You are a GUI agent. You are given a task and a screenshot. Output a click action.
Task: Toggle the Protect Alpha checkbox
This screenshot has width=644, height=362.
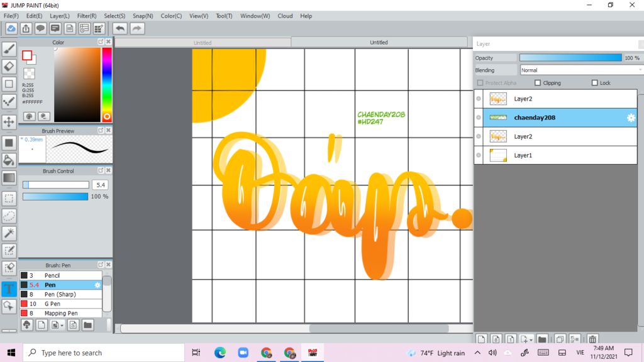pyautogui.click(x=480, y=83)
